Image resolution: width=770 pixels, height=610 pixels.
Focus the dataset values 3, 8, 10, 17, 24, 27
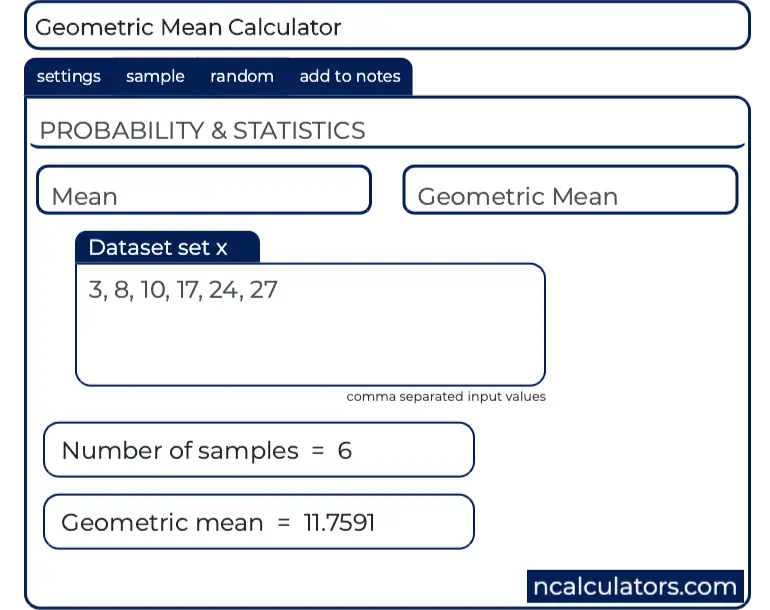click(183, 291)
